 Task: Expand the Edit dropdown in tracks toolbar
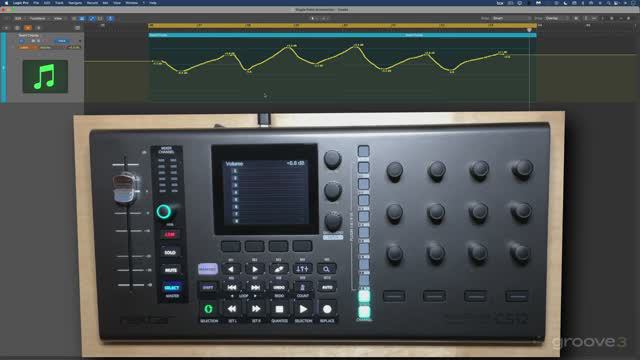[19, 18]
